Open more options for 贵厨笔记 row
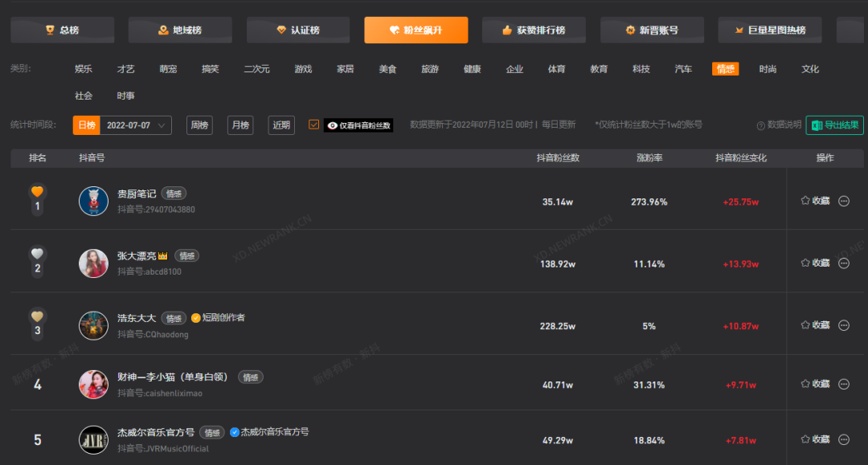 (844, 202)
